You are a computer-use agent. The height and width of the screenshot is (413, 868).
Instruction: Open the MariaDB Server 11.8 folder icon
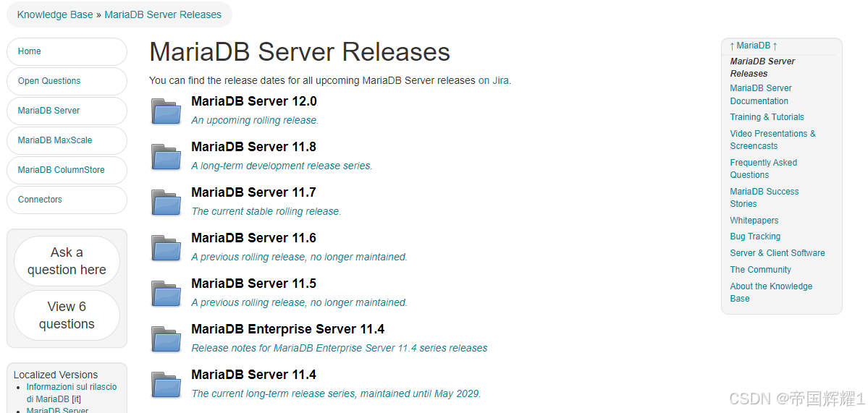pos(166,156)
